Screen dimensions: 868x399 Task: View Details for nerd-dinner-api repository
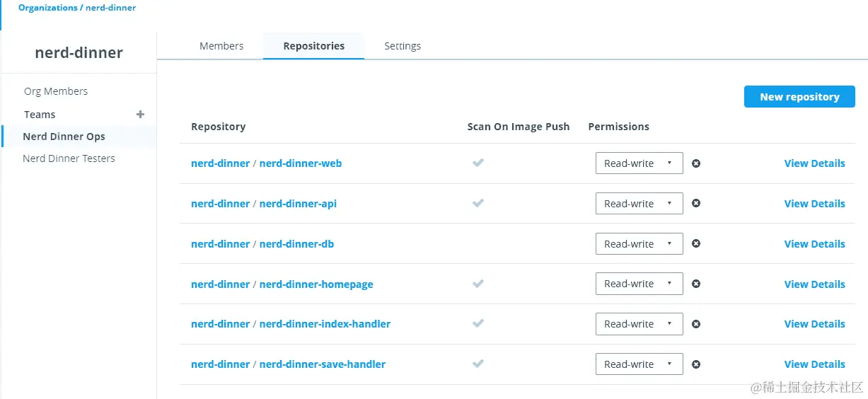click(x=814, y=204)
